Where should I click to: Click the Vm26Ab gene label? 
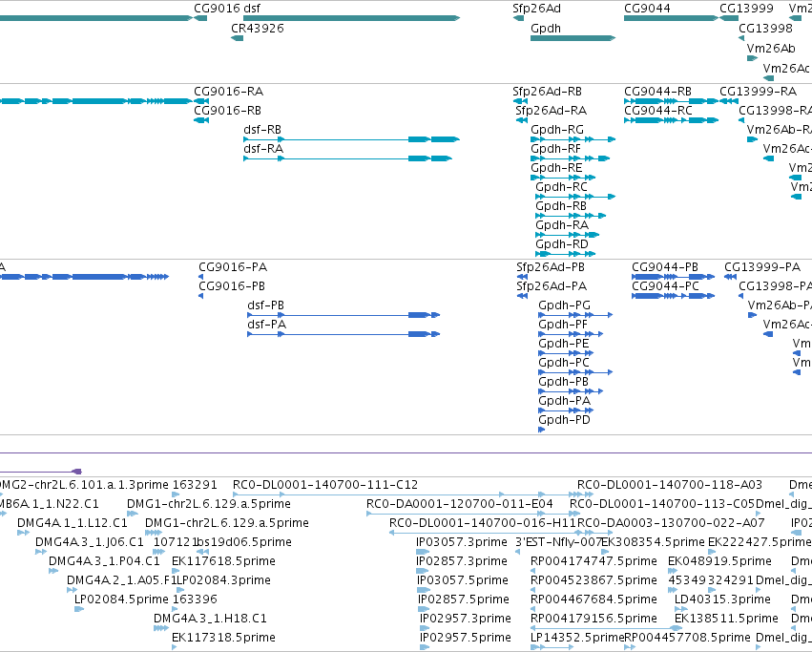tap(771, 48)
